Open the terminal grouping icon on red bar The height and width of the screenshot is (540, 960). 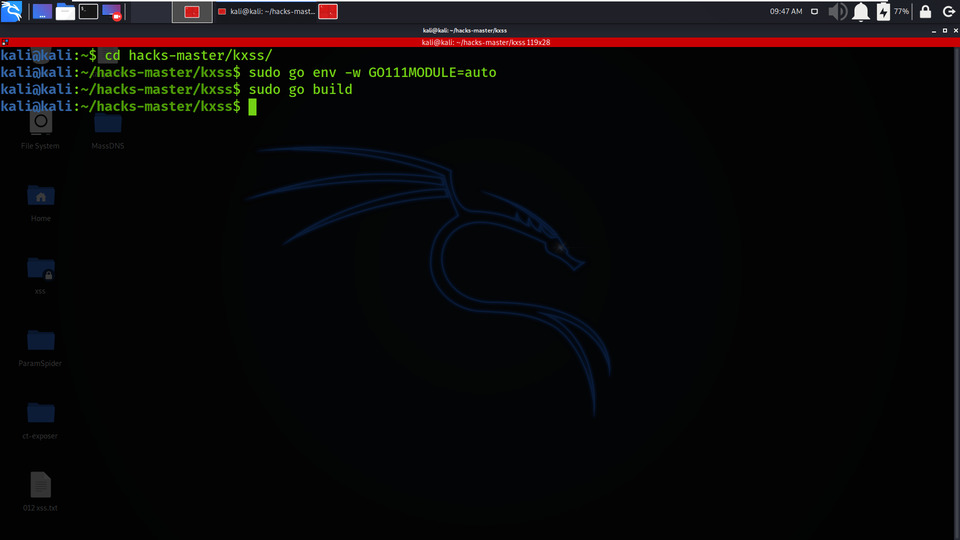tap(5, 42)
